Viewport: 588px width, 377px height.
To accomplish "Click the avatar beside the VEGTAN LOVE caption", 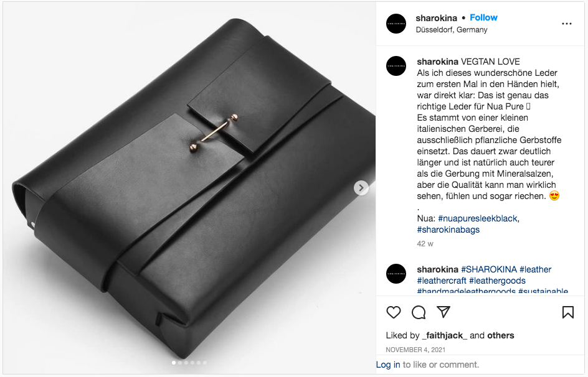I will pos(396,66).
